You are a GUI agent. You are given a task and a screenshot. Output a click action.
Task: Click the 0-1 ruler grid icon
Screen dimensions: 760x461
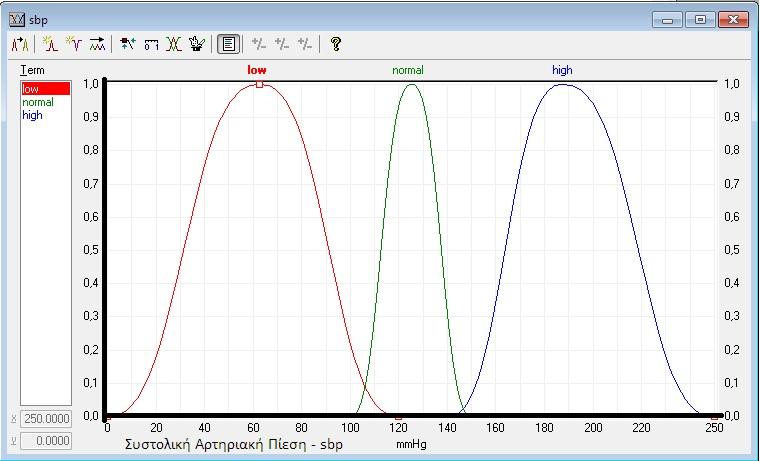[151, 45]
